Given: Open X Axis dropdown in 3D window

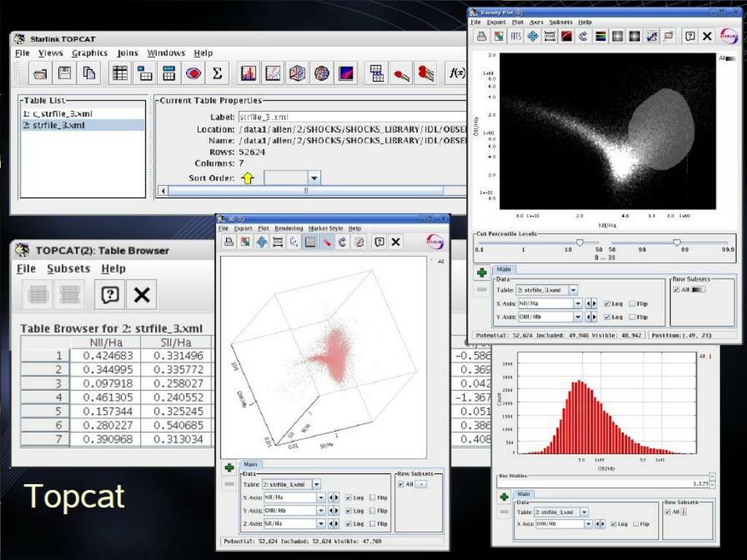Looking at the screenshot, I should pyautogui.click(x=321, y=497).
